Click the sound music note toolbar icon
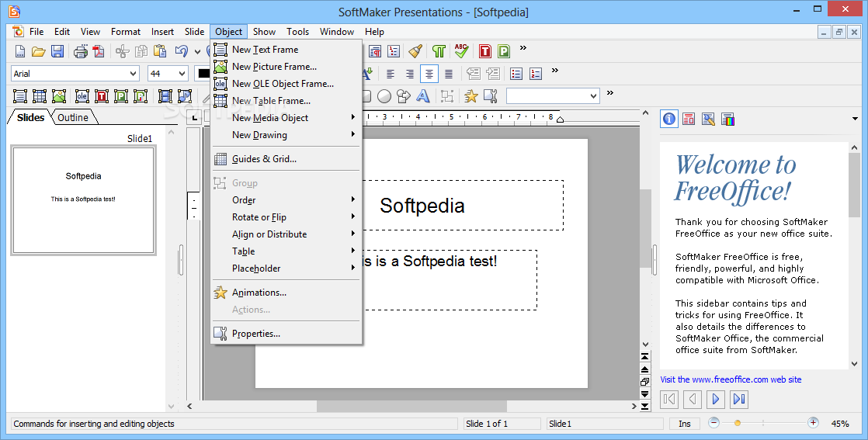Viewport: 868px width, 440px height. tap(184, 96)
